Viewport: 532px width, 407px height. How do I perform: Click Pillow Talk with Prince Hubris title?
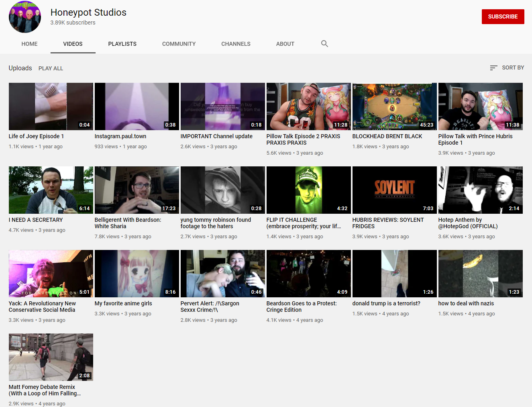pyautogui.click(x=475, y=139)
